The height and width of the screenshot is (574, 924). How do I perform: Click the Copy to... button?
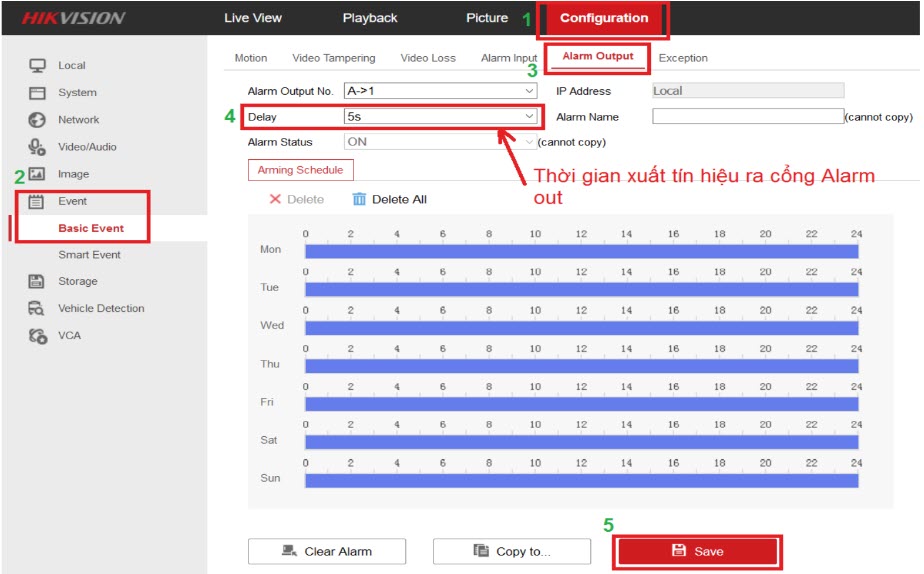[512, 551]
